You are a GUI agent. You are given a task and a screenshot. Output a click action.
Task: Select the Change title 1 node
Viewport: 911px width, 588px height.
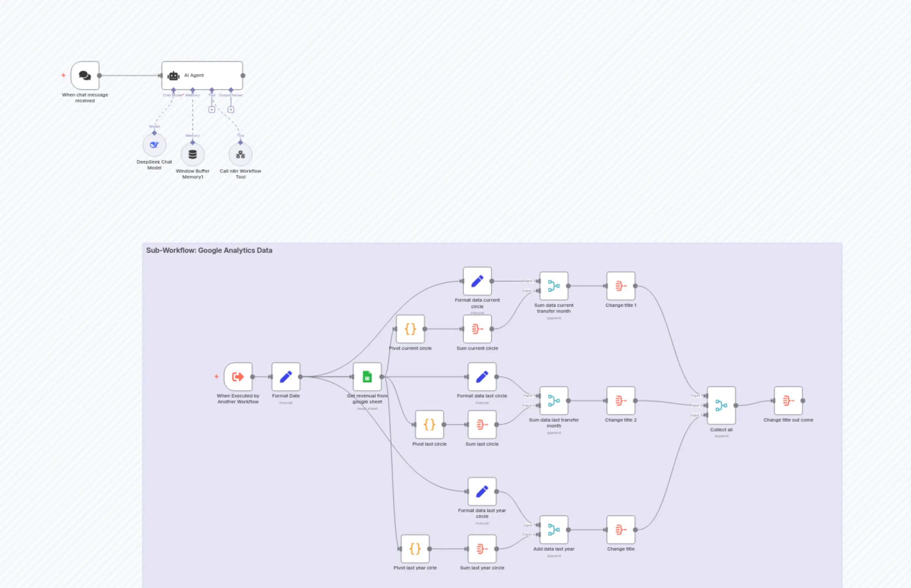[620, 286]
